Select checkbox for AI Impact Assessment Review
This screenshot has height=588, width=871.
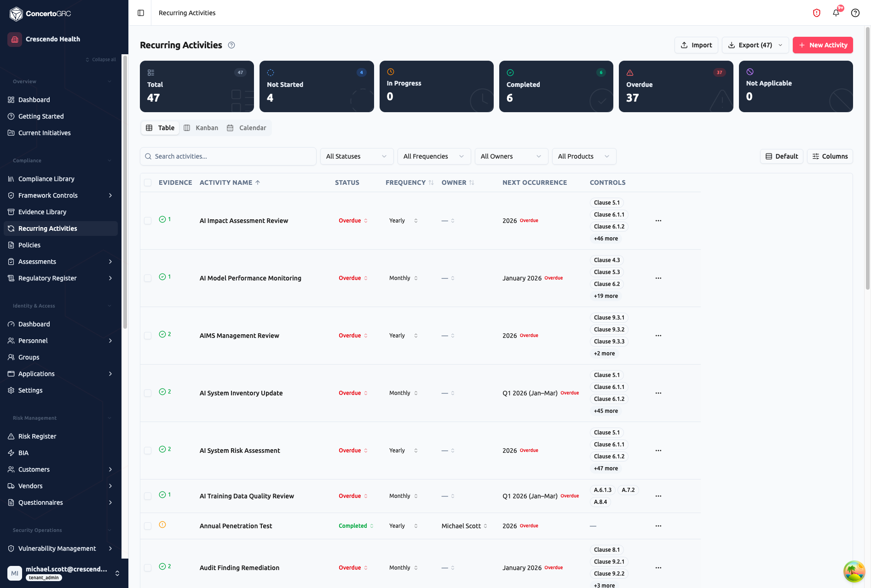pos(148,221)
